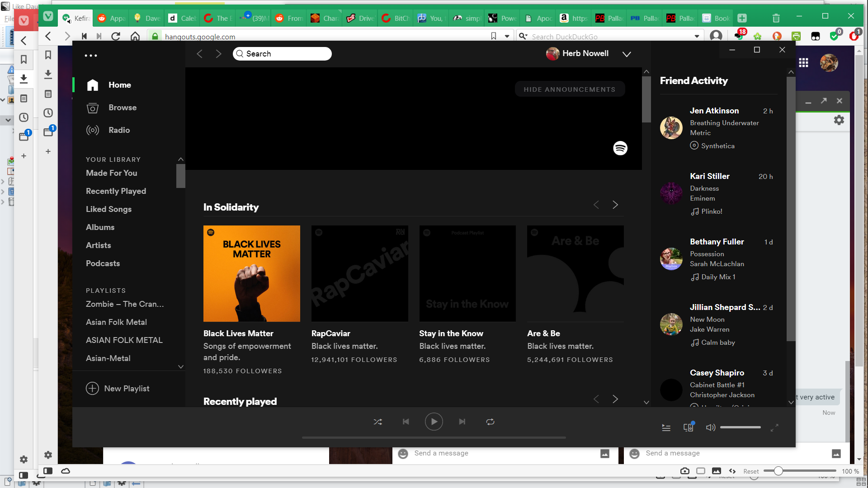868x488 pixels.
Task: Toggle full screen view icon
Action: 774,427
